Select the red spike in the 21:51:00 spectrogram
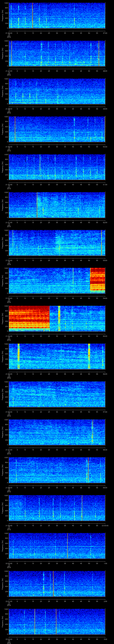 (x=37, y=205)
